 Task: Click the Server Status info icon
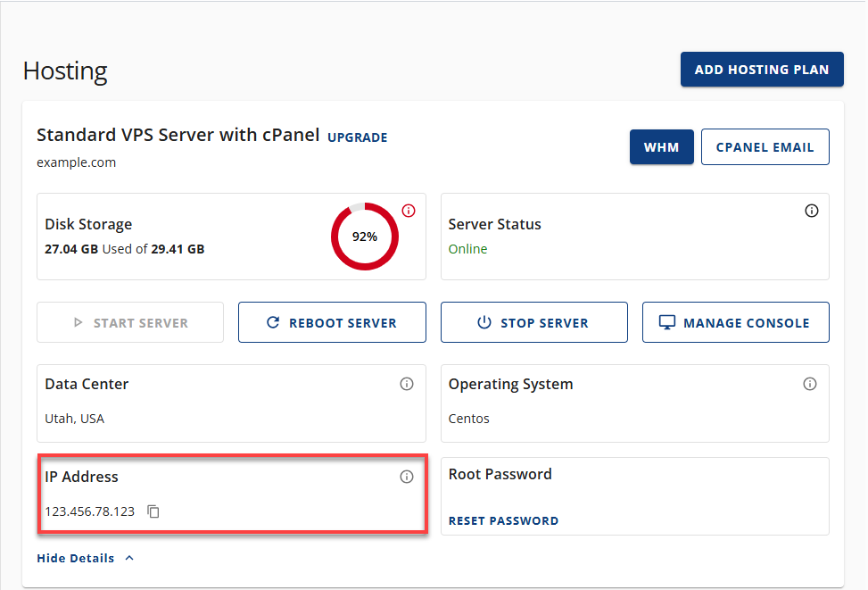click(812, 211)
